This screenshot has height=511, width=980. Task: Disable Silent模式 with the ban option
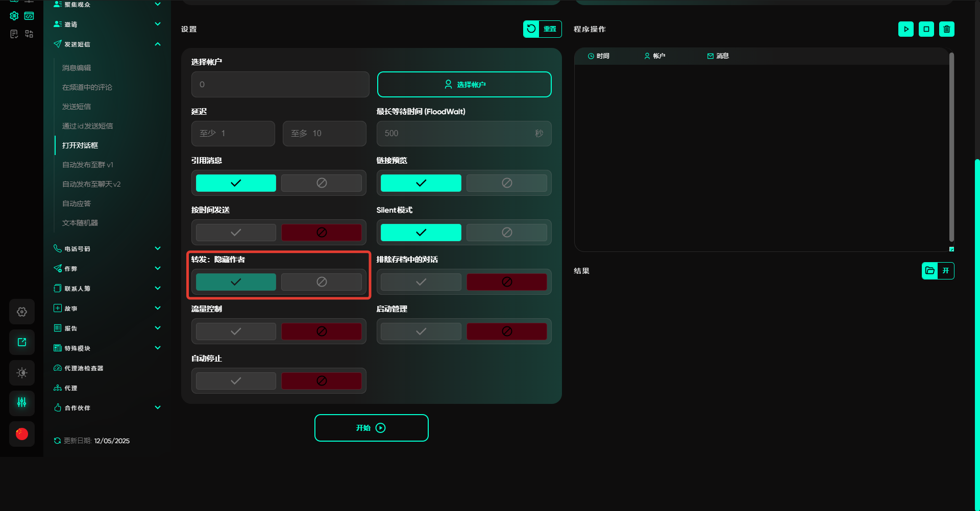point(506,233)
